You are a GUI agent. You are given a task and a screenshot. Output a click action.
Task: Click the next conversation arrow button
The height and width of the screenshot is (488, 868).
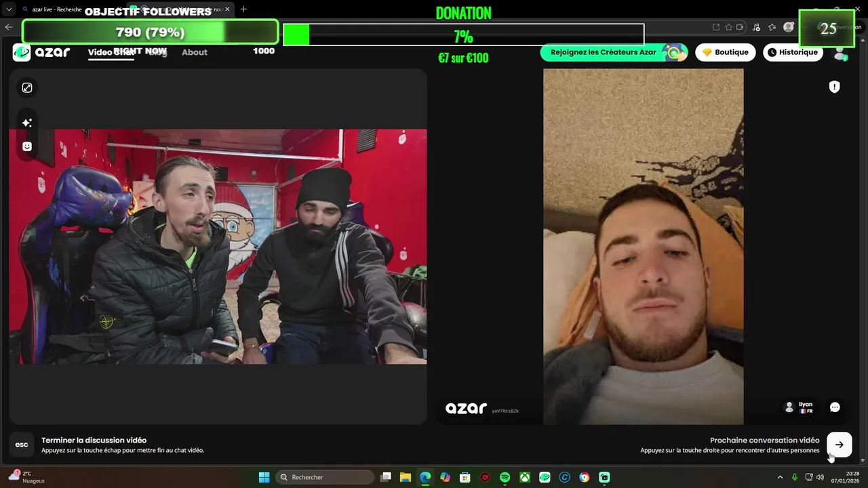(x=839, y=445)
